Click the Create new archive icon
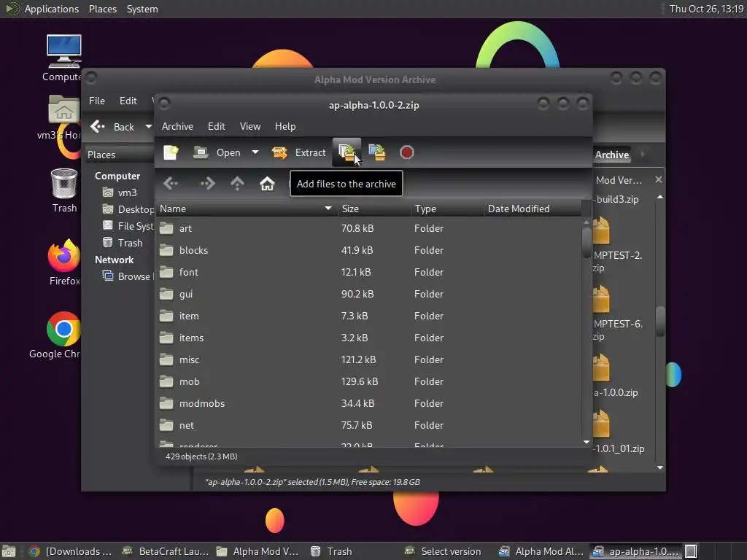The height and width of the screenshot is (560, 747). pos(171,152)
